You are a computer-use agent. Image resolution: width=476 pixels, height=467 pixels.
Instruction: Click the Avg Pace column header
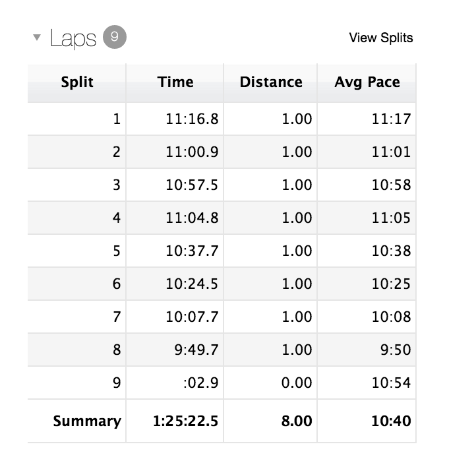coord(367,82)
